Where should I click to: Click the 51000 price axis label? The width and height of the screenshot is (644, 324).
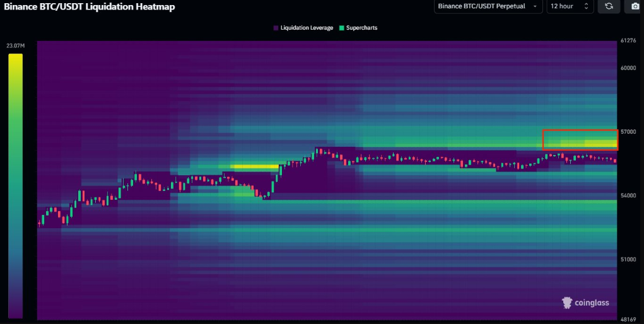pyautogui.click(x=629, y=259)
